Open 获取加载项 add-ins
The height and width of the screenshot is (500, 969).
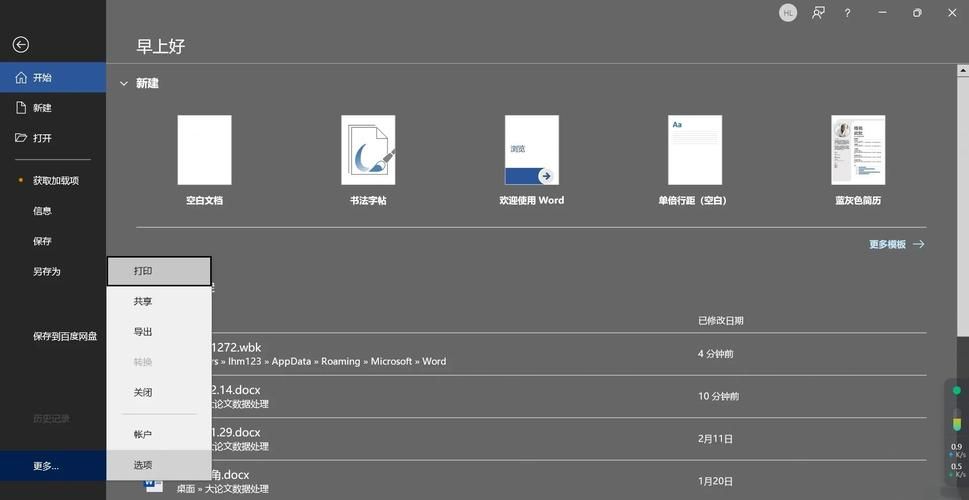click(x=53, y=180)
